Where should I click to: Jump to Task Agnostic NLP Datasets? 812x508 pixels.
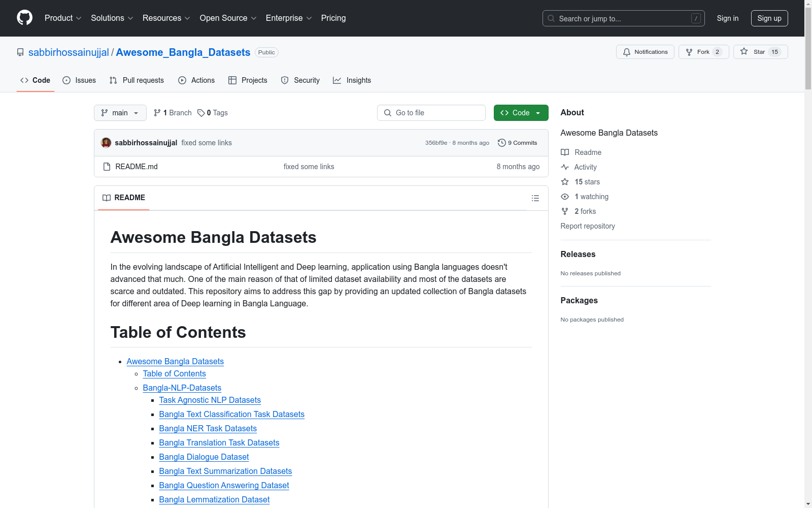tap(210, 400)
